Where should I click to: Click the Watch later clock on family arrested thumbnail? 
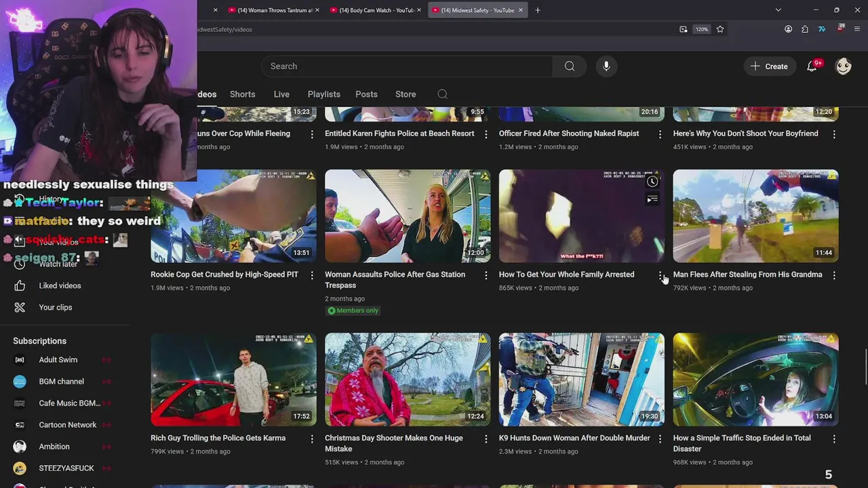coord(652,182)
